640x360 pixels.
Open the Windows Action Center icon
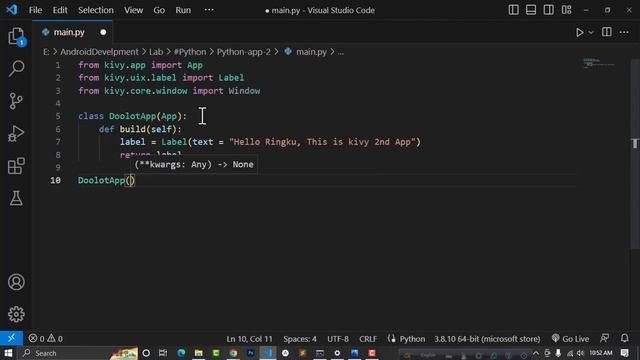tap(624, 353)
